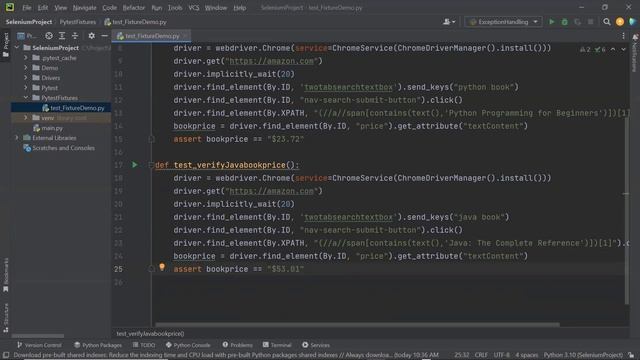Open the File menu
Viewport: 640px width, 360px height.
(27, 8)
